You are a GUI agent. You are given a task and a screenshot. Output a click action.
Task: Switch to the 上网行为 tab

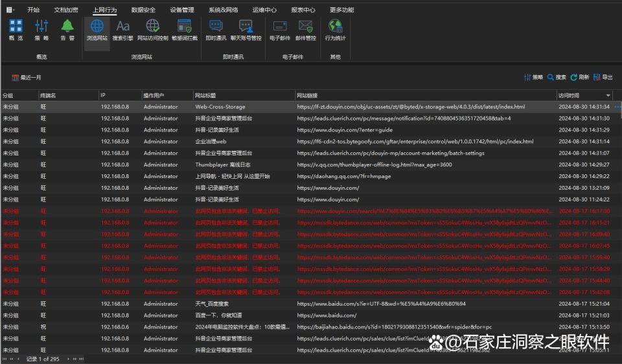105,10
